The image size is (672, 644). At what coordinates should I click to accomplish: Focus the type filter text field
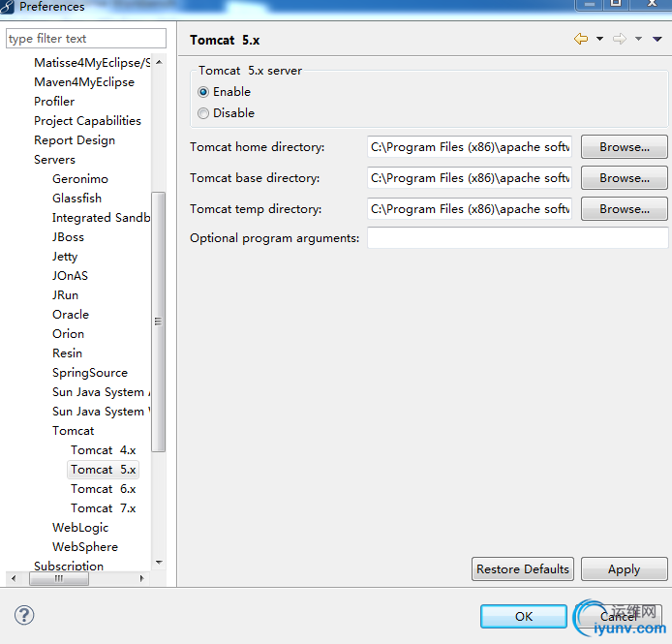86,39
